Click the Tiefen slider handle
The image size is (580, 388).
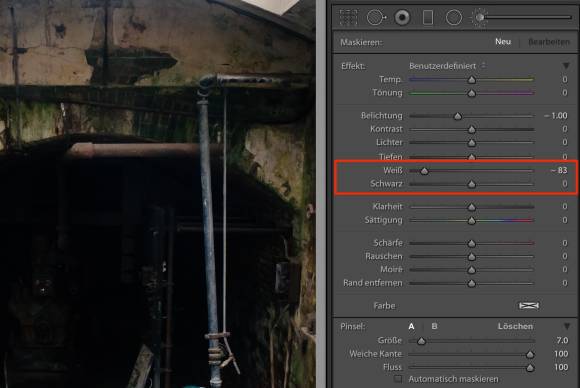pyautogui.click(x=472, y=157)
